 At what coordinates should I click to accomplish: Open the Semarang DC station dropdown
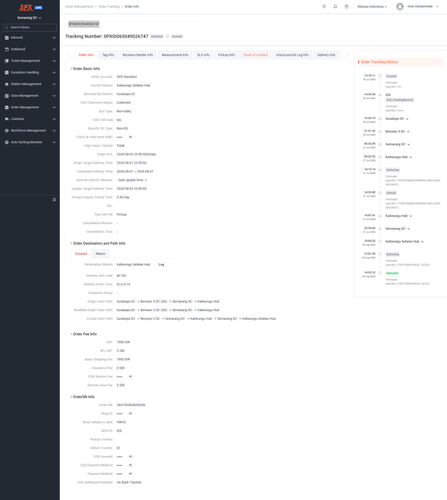pos(29,18)
